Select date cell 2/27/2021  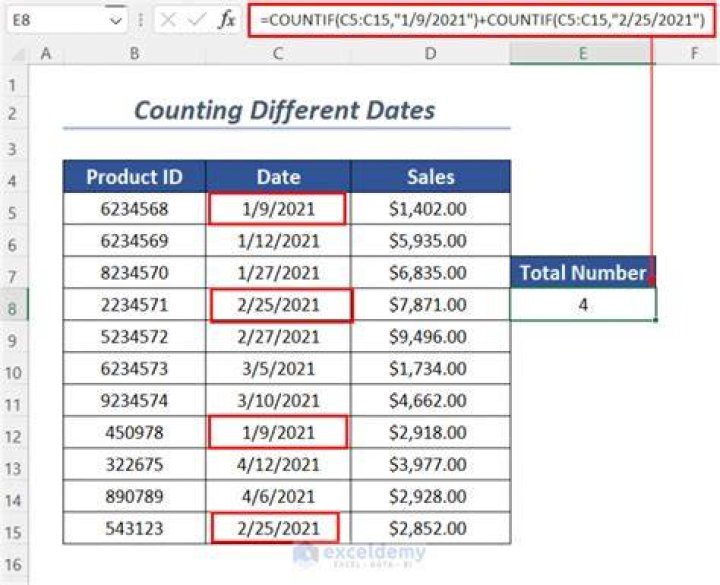pyautogui.click(x=278, y=337)
